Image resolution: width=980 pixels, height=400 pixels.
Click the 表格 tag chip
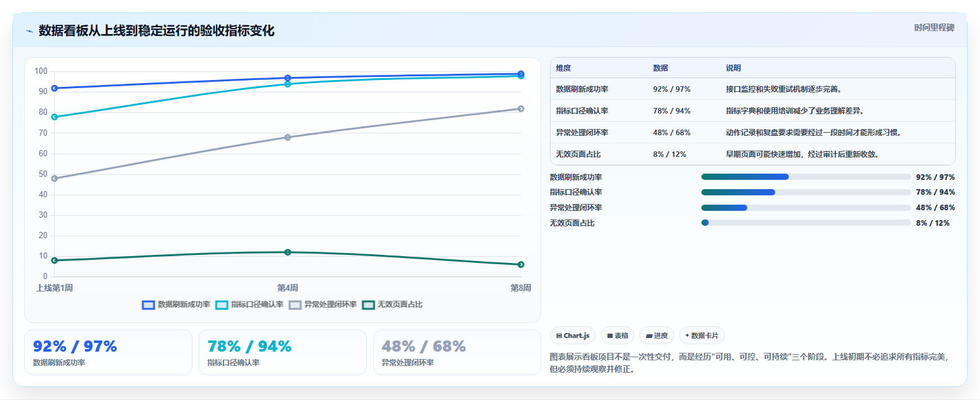point(618,336)
